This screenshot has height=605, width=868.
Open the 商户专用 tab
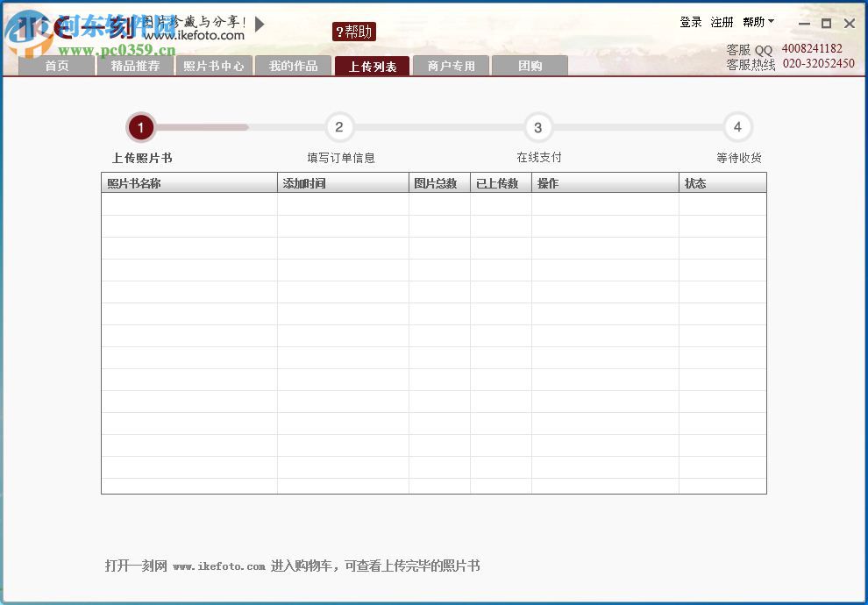click(x=451, y=65)
